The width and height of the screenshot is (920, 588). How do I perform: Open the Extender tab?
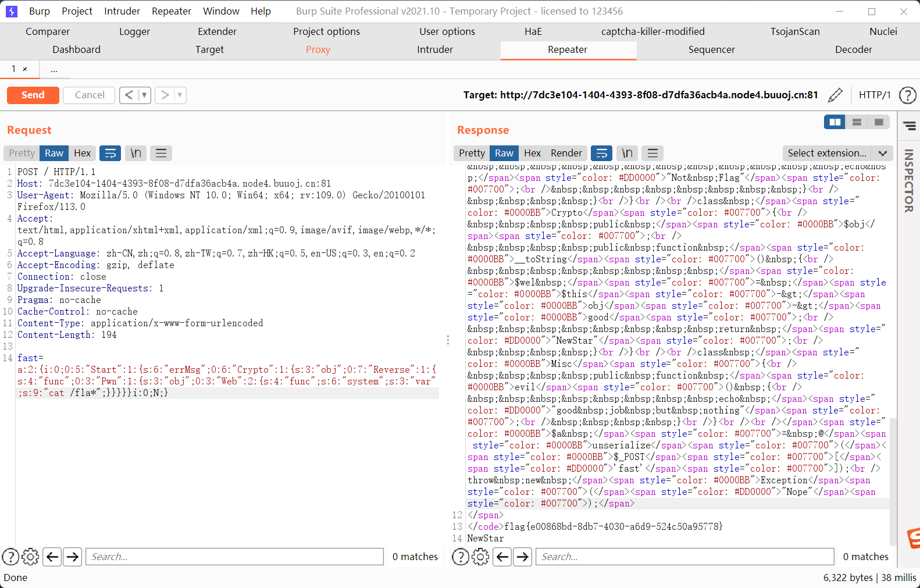click(217, 31)
